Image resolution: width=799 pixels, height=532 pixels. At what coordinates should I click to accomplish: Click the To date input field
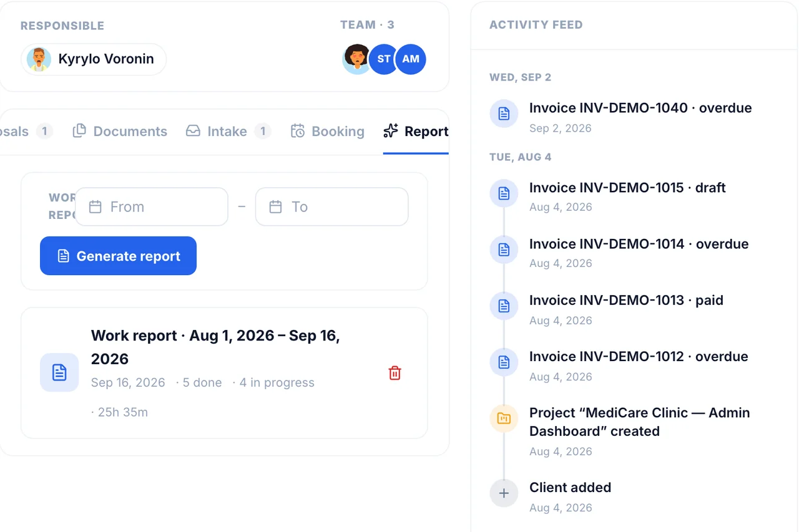(x=331, y=207)
